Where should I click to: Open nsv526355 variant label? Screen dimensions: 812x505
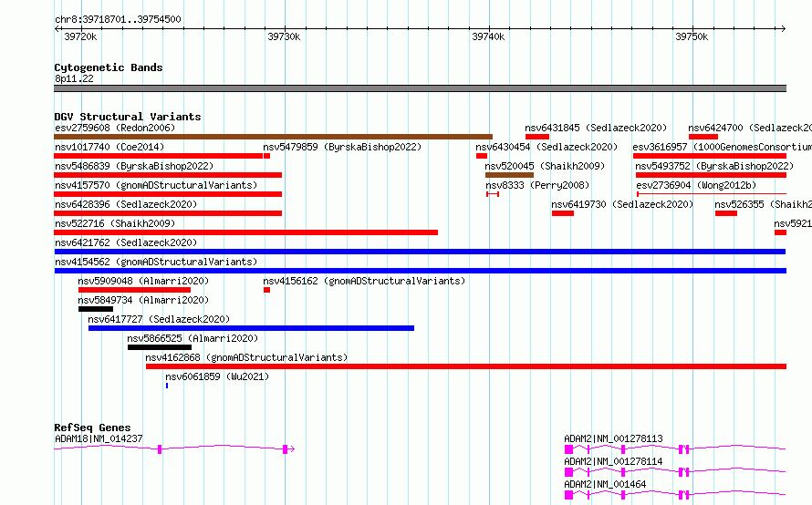click(x=764, y=204)
